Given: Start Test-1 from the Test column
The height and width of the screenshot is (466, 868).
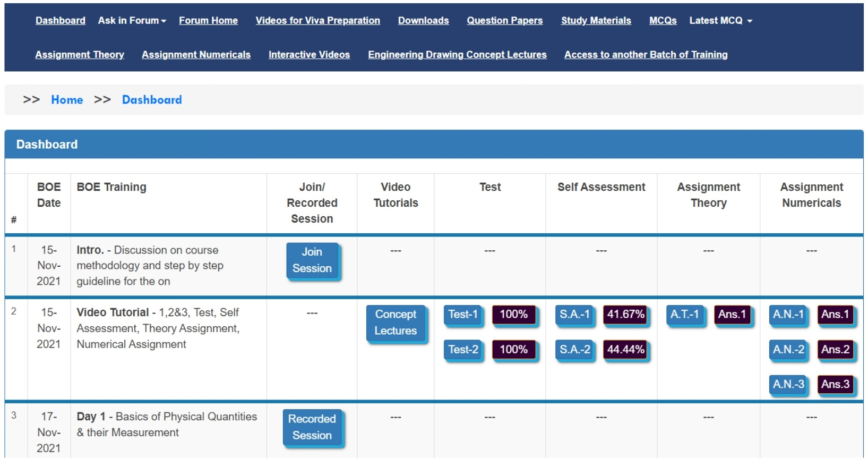Looking at the screenshot, I should point(463,315).
